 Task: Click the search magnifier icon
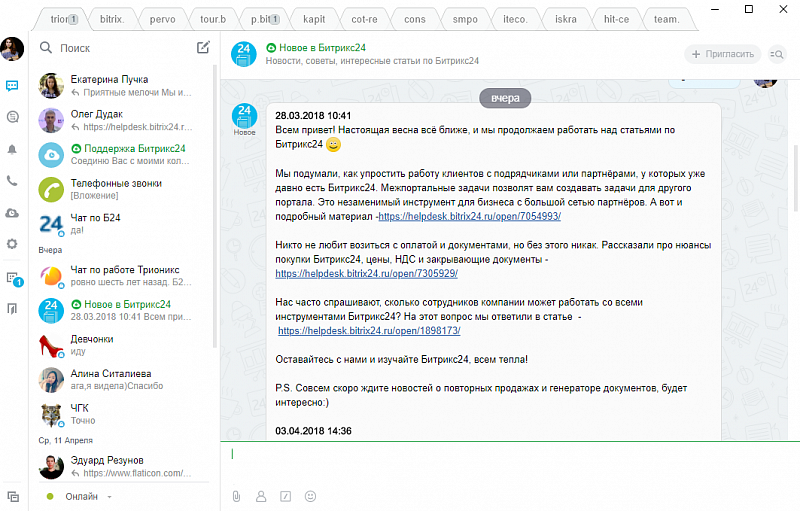click(46, 47)
